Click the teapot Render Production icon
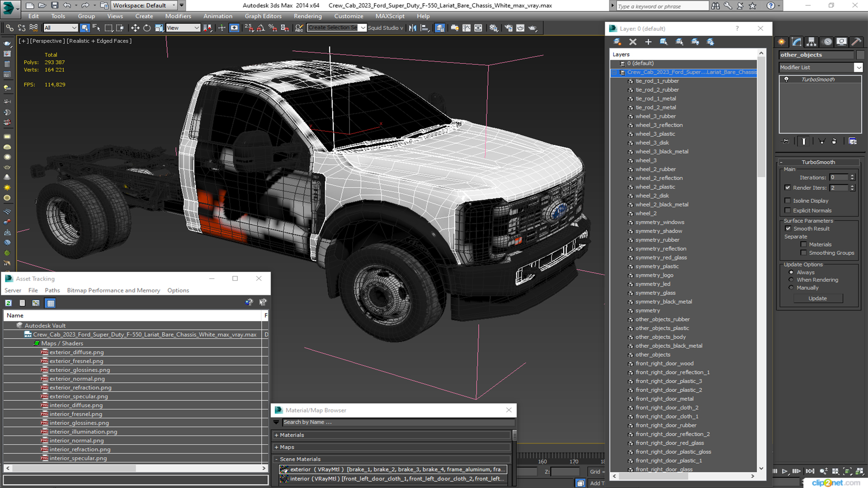 point(533,28)
